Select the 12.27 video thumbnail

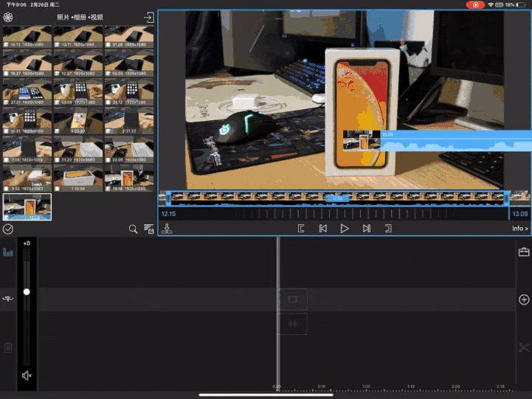78,63
